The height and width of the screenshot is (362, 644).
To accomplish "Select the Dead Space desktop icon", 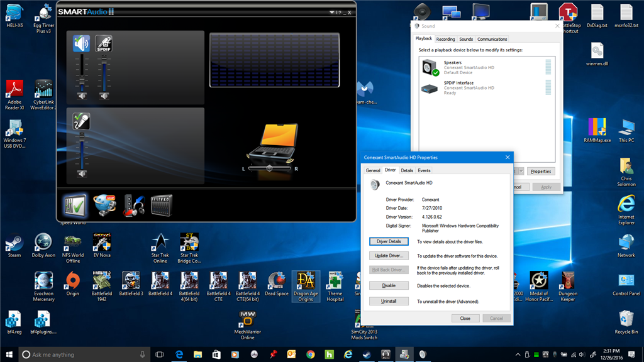I will (277, 283).
